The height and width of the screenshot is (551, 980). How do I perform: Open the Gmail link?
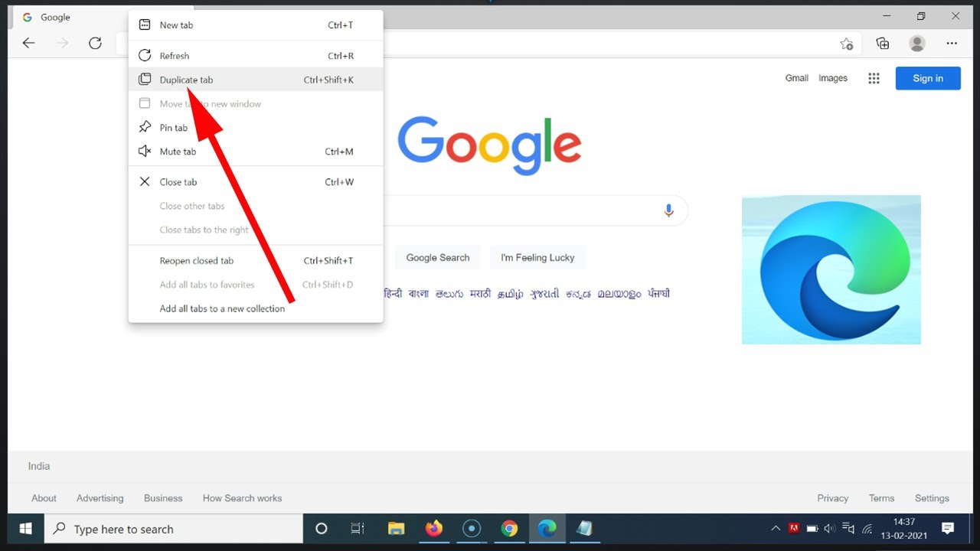click(x=797, y=78)
